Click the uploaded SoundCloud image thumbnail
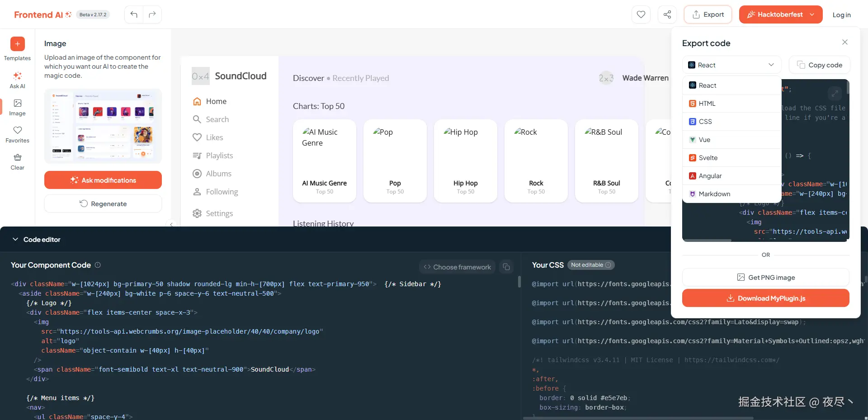 point(103,126)
